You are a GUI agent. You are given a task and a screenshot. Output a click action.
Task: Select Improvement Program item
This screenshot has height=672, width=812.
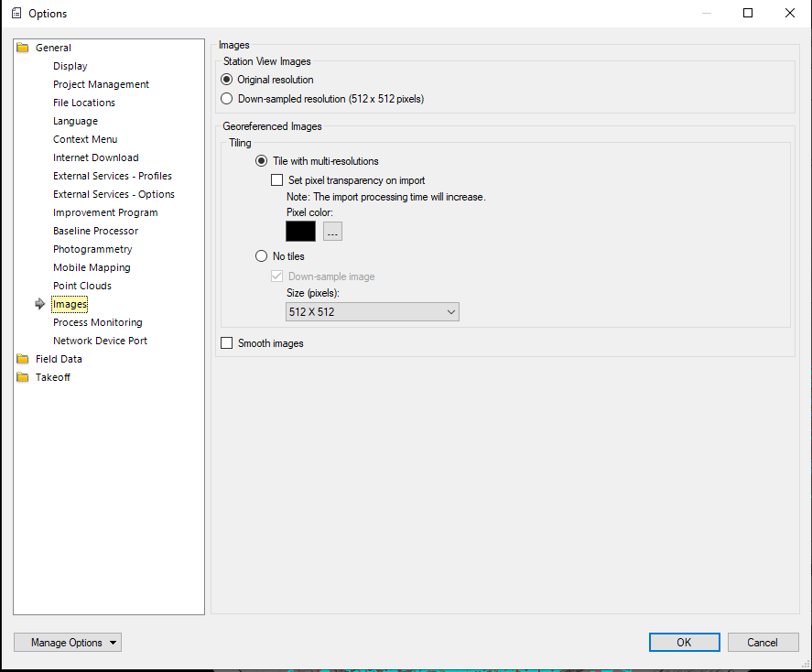point(105,212)
